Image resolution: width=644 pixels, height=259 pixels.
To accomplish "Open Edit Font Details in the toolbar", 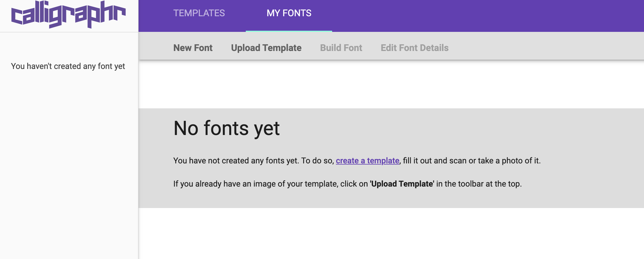I will 415,48.
